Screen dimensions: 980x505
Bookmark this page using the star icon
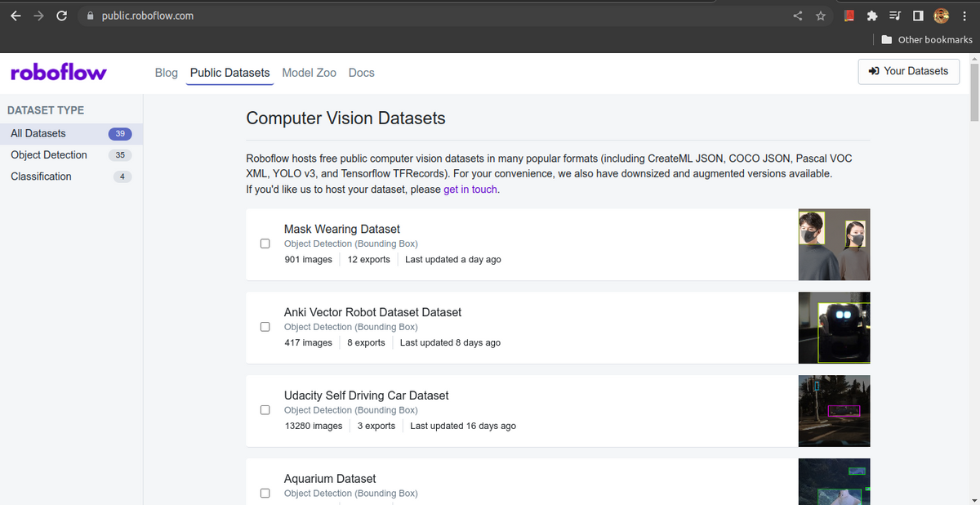[x=820, y=15]
